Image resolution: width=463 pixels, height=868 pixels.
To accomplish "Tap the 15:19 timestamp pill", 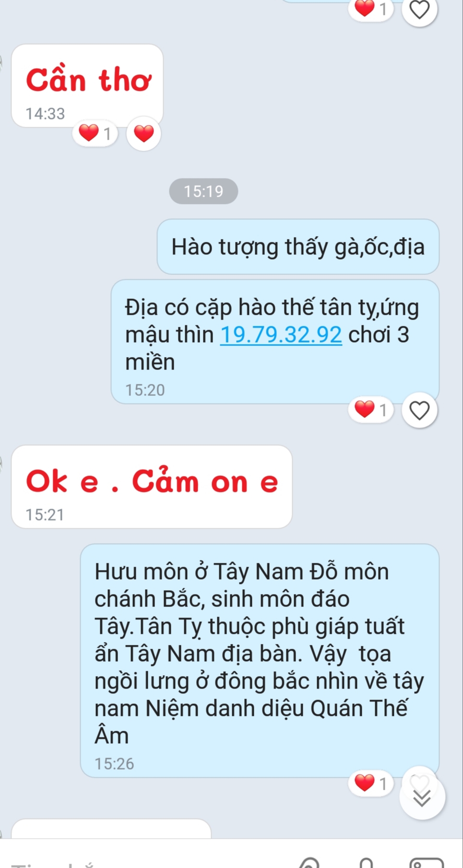I will click(x=203, y=191).
